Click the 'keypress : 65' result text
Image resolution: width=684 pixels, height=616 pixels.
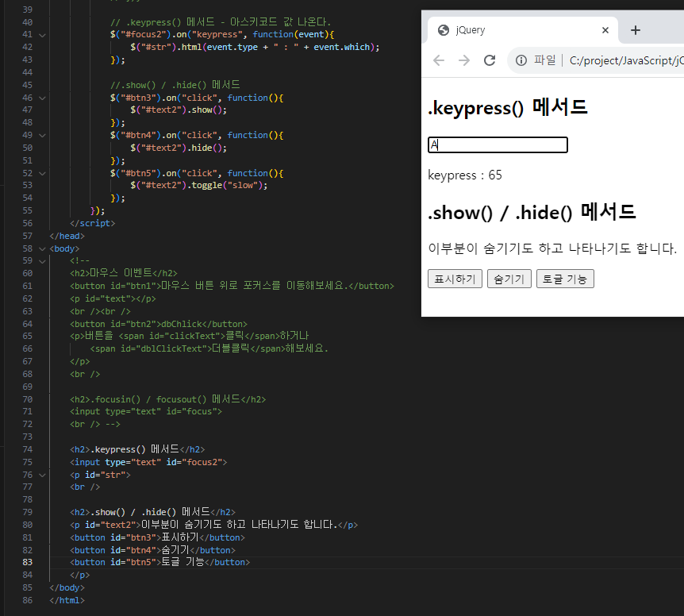pos(465,175)
